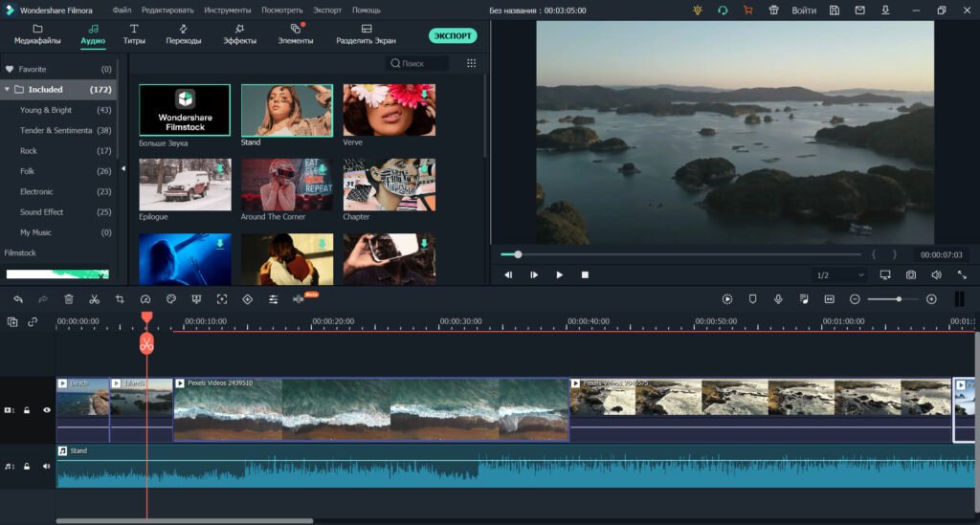Switch to the Эффекты tab
The image size is (980, 525).
point(239,35)
